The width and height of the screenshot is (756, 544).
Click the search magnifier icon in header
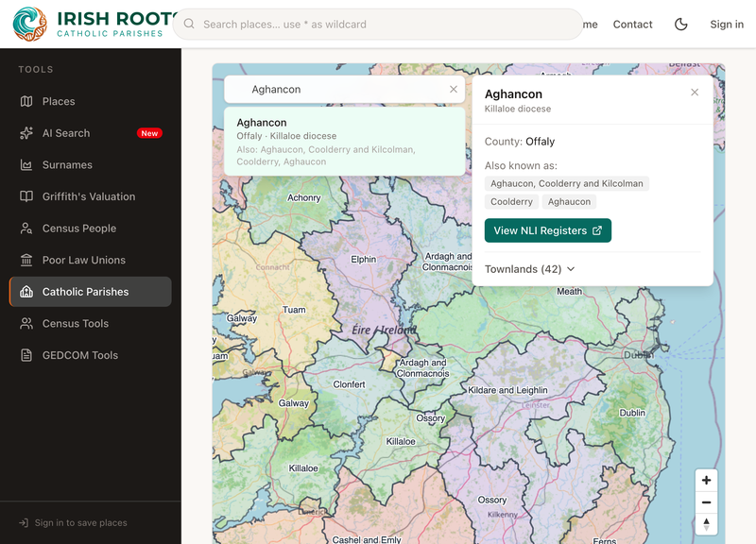pos(189,25)
